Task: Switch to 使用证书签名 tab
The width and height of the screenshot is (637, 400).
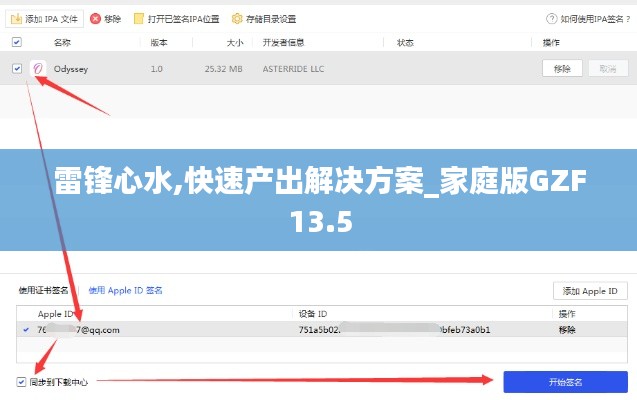Action: pyautogui.click(x=43, y=290)
